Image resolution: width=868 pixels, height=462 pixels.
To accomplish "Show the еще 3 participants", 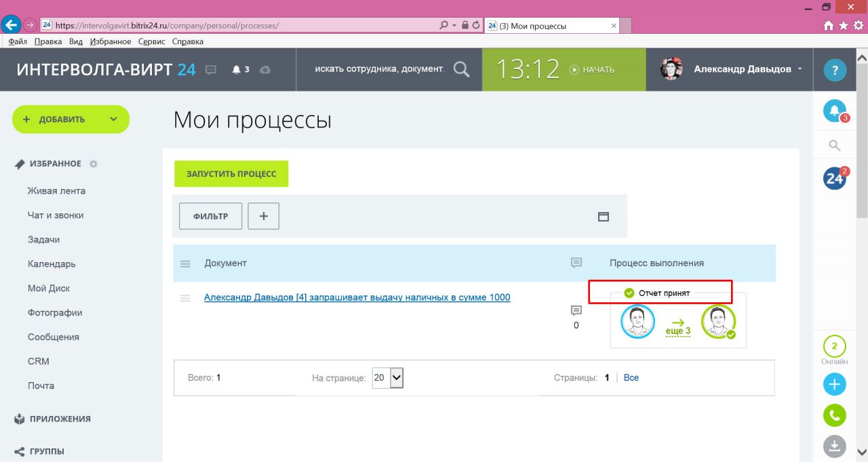I will 678,331.
